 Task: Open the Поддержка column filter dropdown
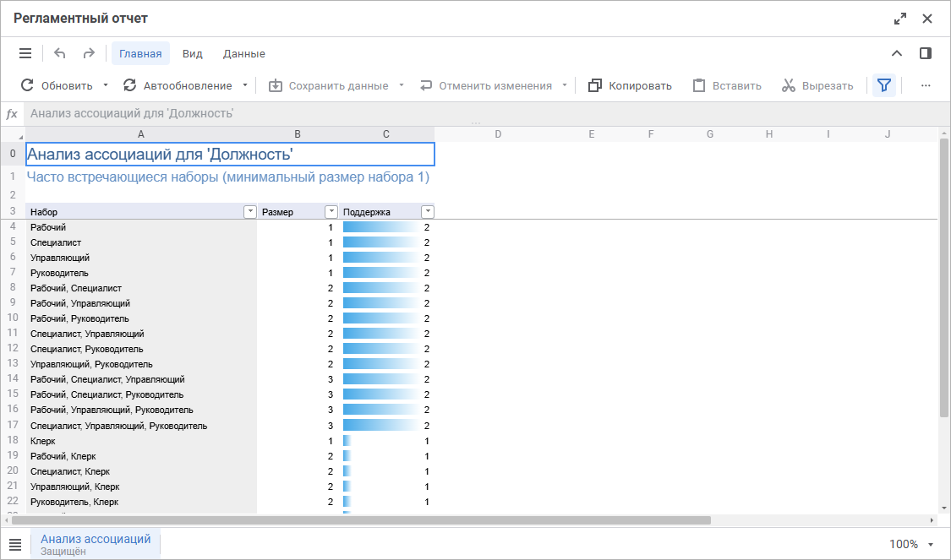pos(428,211)
